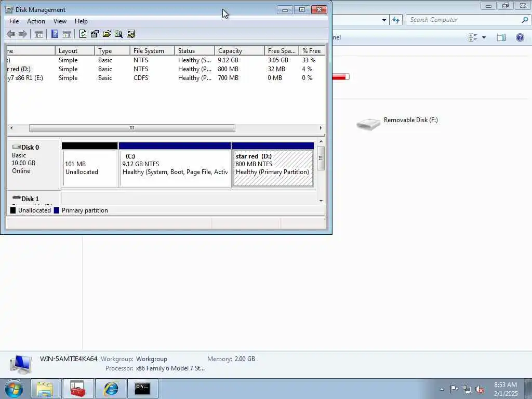Click the Refresh toolbar icon
Screen dimensions: 532x399
[83, 34]
